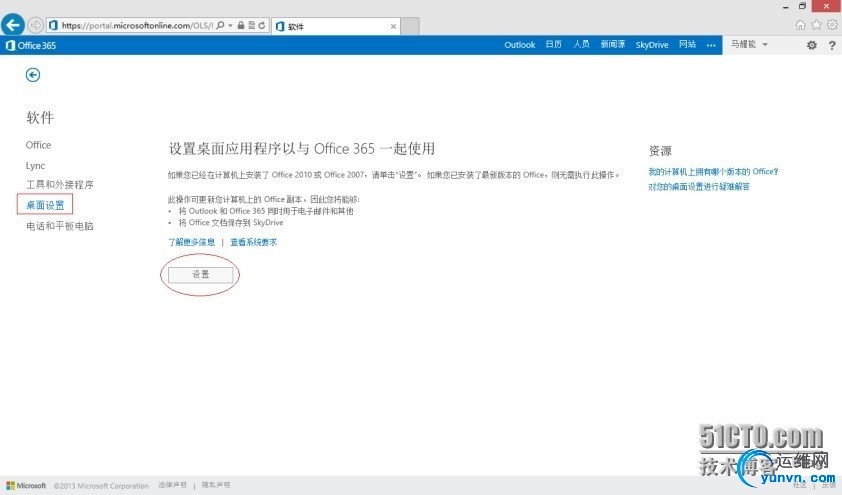Screen dimensions: 842x495
Task: Restore down the browser window
Action: coord(802,6)
